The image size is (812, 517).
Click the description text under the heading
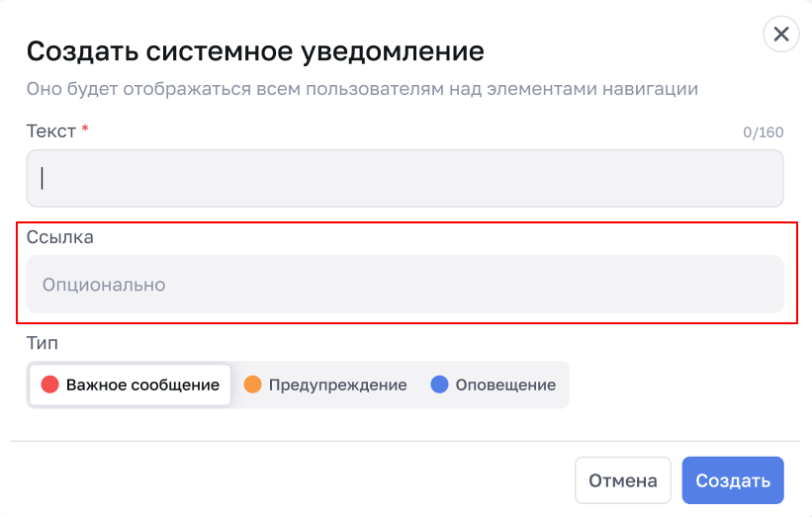pos(362,89)
